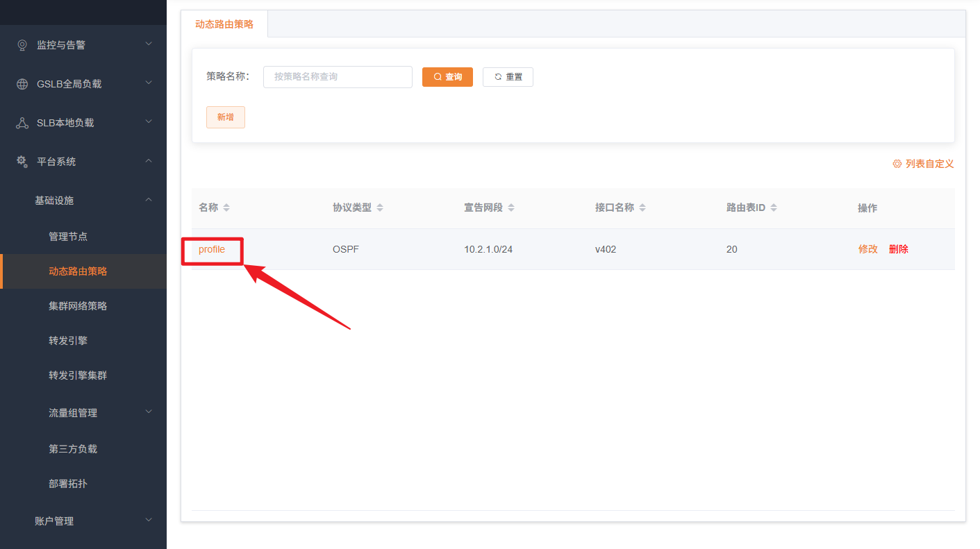Viewport: 980px width, 549px height.
Task: Click the SLB local load icon
Action: [22, 123]
